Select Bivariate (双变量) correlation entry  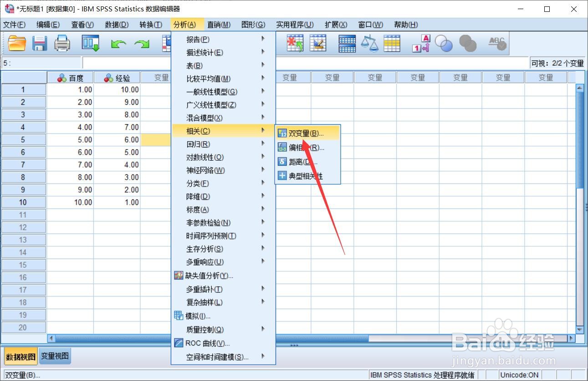tap(307, 133)
